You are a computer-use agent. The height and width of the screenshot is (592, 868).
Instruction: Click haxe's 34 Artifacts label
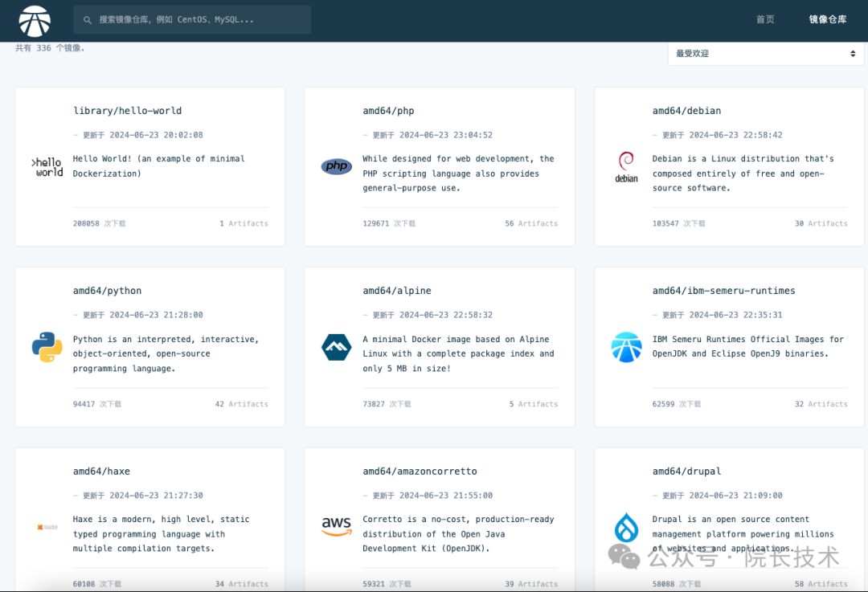pos(241,584)
